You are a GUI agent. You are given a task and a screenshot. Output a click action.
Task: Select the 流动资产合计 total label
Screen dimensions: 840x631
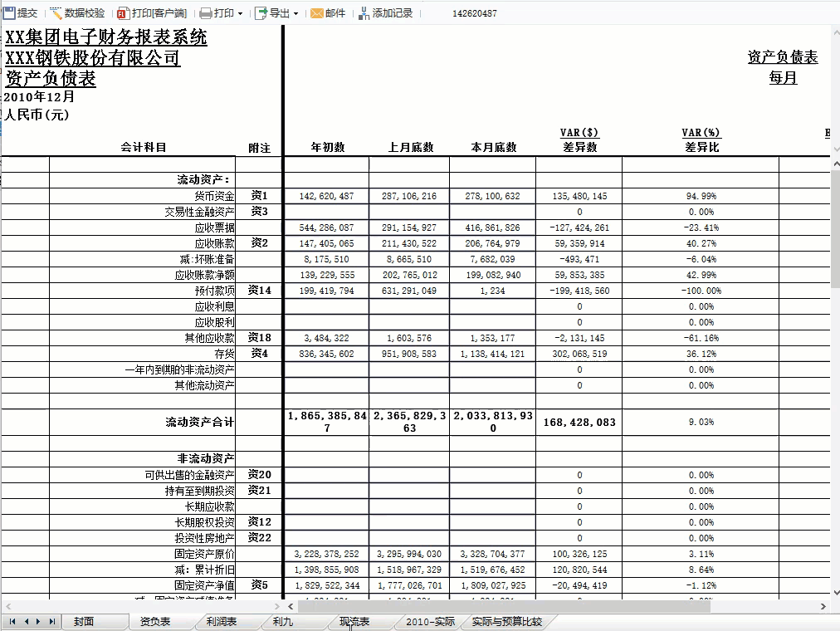[x=199, y=422]
